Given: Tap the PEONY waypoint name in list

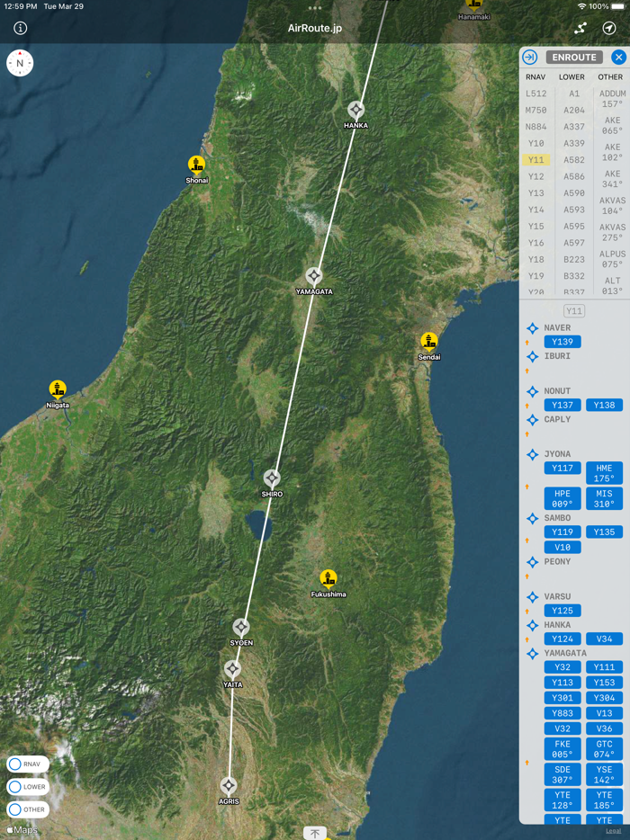Looking at the screenshot, I should pyautogui.click(x=558, y=561).
